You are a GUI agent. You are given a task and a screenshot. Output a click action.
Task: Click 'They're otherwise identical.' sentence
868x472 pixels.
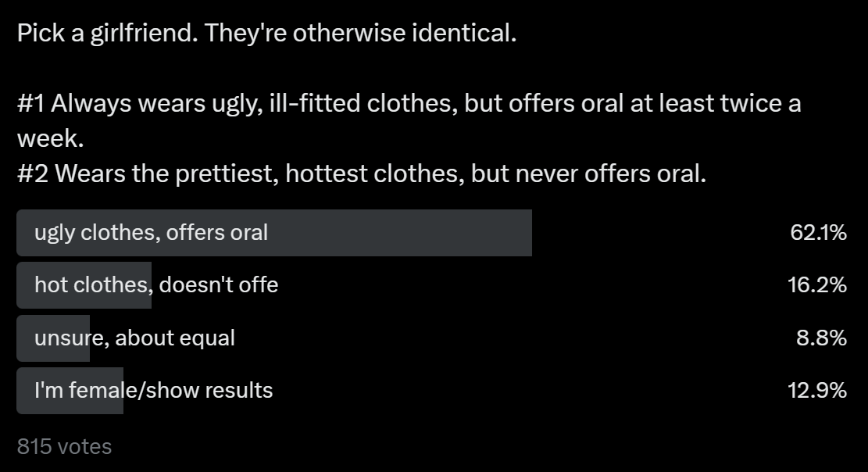coord(360,34)
